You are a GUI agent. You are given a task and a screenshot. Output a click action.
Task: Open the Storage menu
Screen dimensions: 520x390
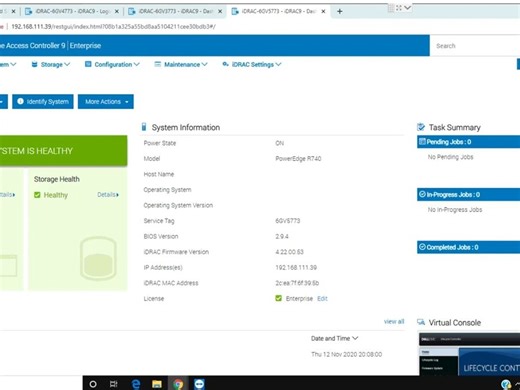click(51, 64)
